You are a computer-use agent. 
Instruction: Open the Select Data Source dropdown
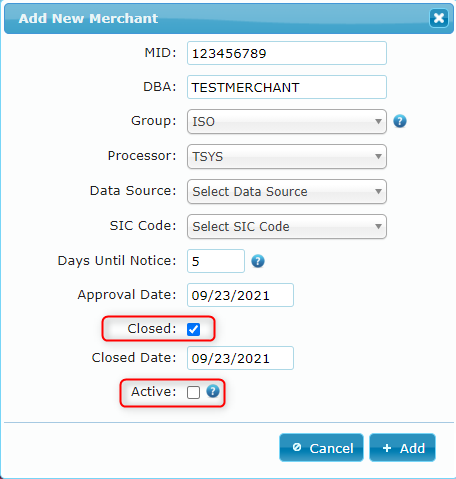tap(287, 192)
